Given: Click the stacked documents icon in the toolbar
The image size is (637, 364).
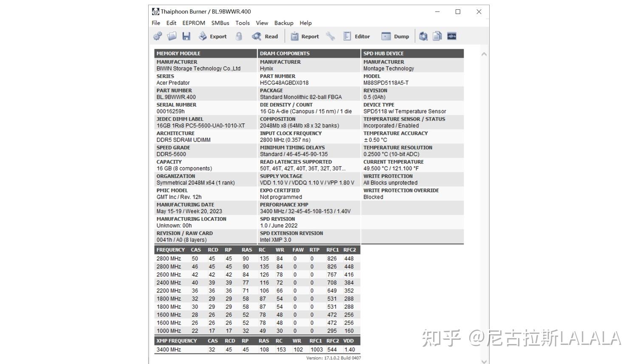Looking at the screenshot, I should [437, 37].
